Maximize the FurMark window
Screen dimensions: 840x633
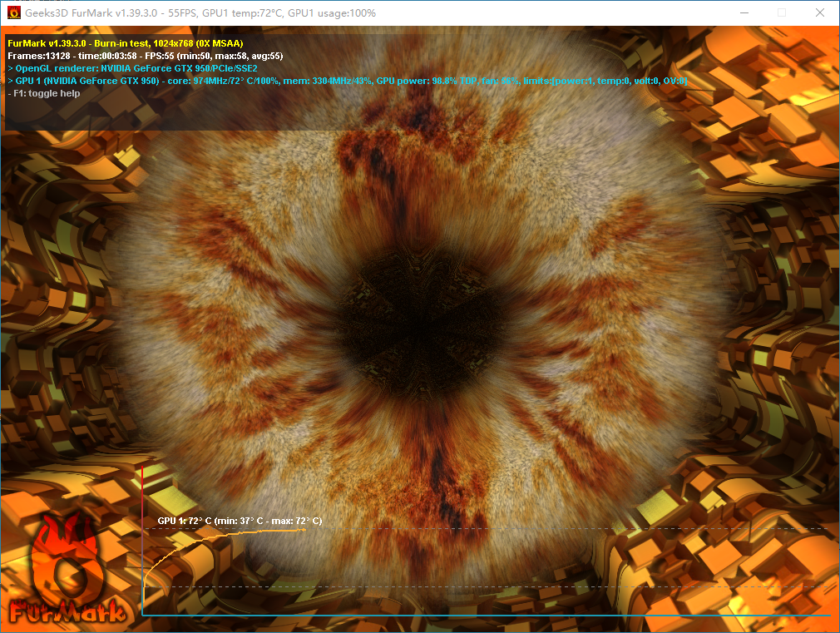click(782, 13)
